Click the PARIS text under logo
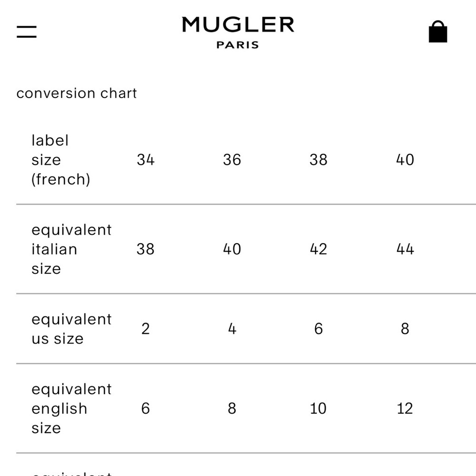This screenshot has width=476, height=476. (238, 45)
